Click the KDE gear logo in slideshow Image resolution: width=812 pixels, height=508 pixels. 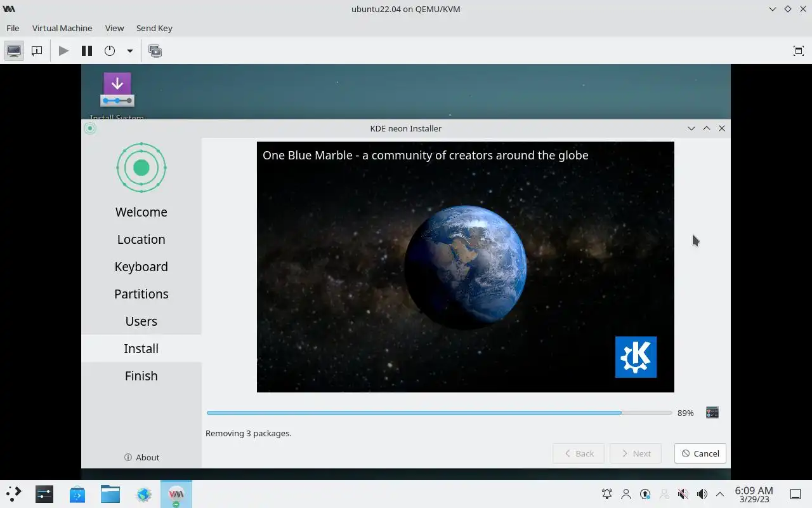(636, 357)
